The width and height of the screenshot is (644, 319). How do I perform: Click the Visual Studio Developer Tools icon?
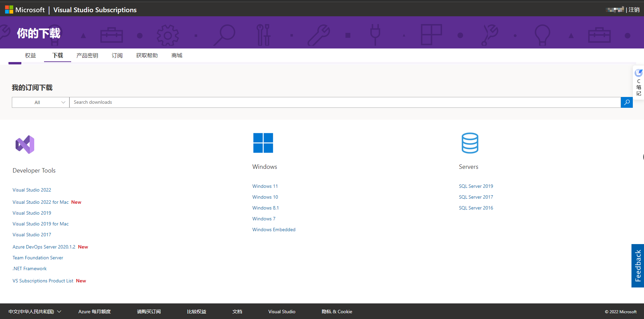[x=25, y=144]
